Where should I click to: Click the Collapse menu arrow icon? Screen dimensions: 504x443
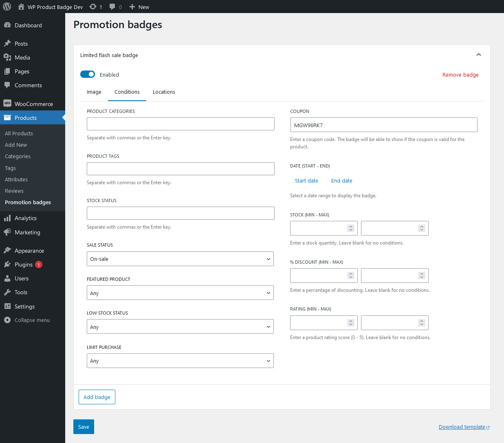tap(7, 320)
